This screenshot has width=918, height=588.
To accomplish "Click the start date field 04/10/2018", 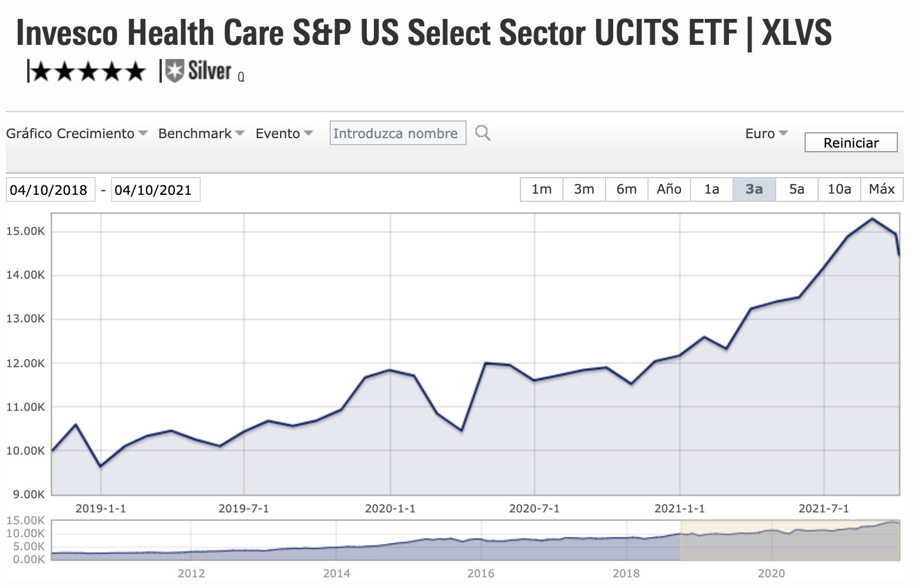I will pos(50,190).
